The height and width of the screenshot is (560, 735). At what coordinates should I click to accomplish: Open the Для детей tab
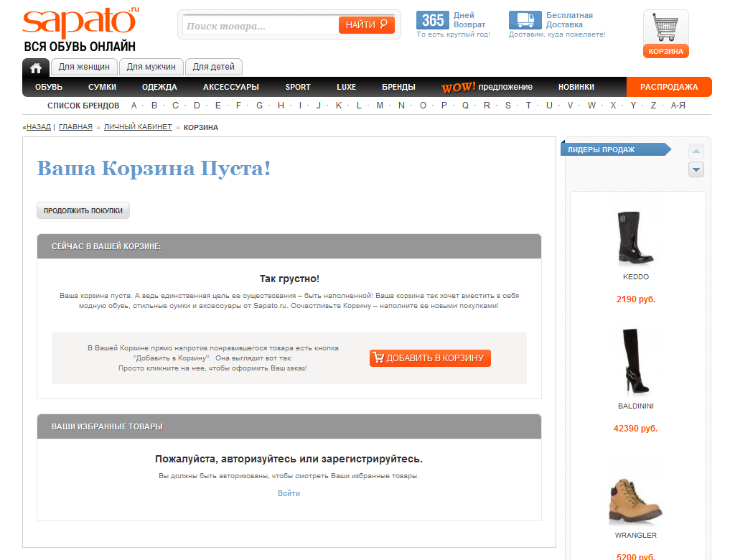point(213,67)
